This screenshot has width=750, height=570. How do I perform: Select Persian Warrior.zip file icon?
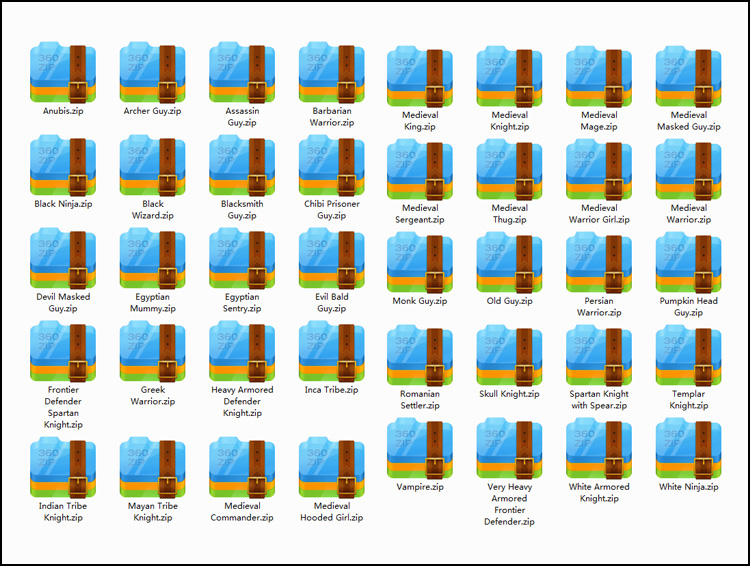[599, 263]
